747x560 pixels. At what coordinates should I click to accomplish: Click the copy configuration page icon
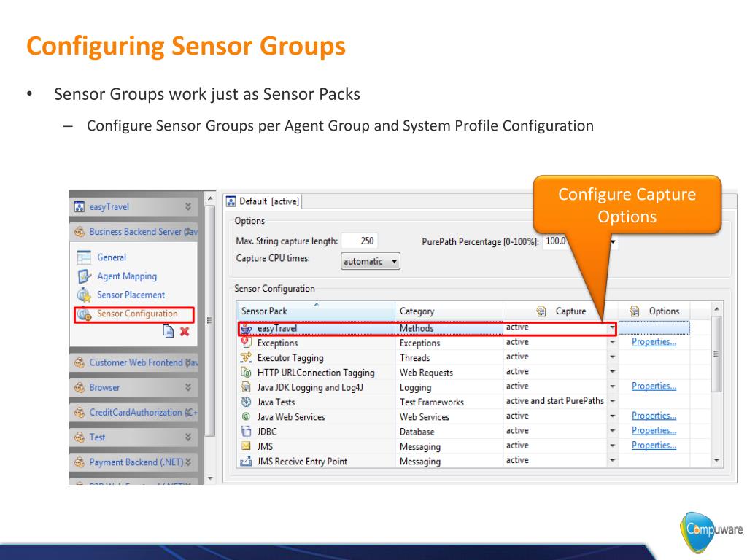click(169, 331)
